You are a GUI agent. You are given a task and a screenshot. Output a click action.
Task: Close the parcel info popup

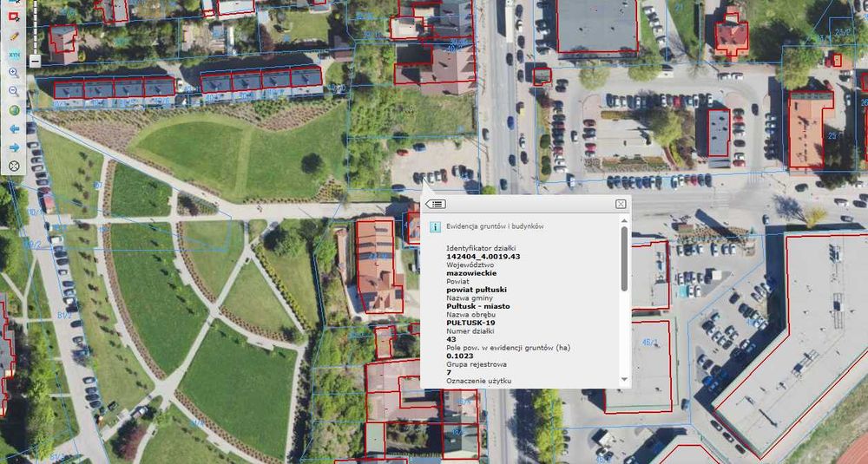[621, 204]
